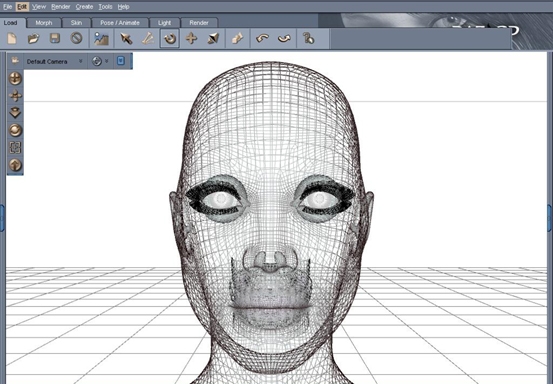Switch to the Render tab
The image size is (553, 384).
[199, 23]
